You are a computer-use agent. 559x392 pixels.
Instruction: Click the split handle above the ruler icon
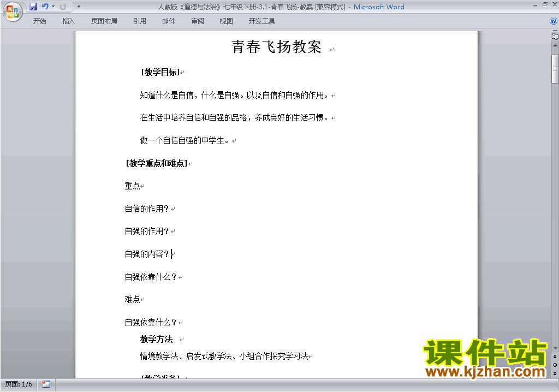pyautogui.click(x=555, y=31)
